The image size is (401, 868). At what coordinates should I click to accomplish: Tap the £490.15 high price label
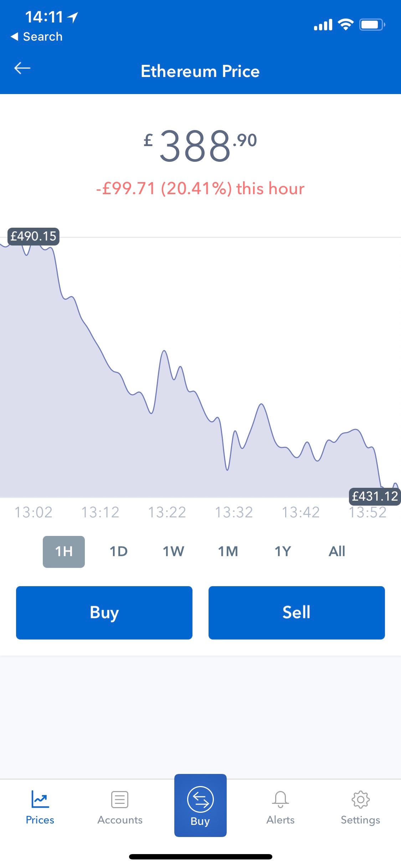coord(34,236)
